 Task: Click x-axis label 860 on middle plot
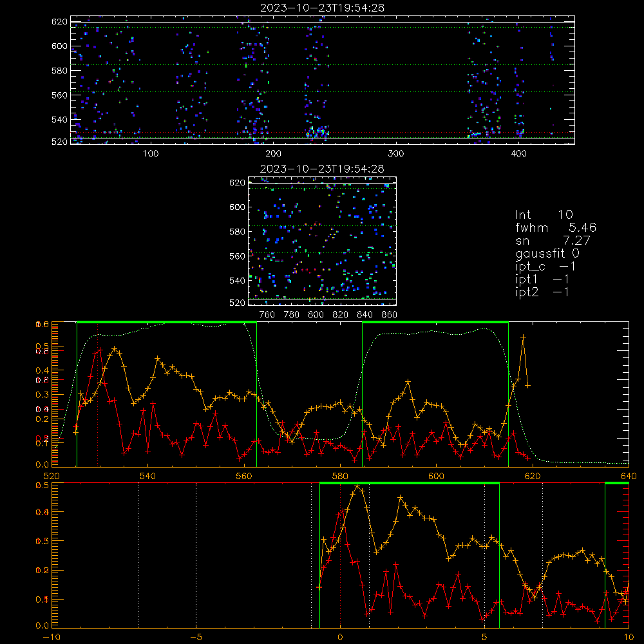tap(390, 315)
